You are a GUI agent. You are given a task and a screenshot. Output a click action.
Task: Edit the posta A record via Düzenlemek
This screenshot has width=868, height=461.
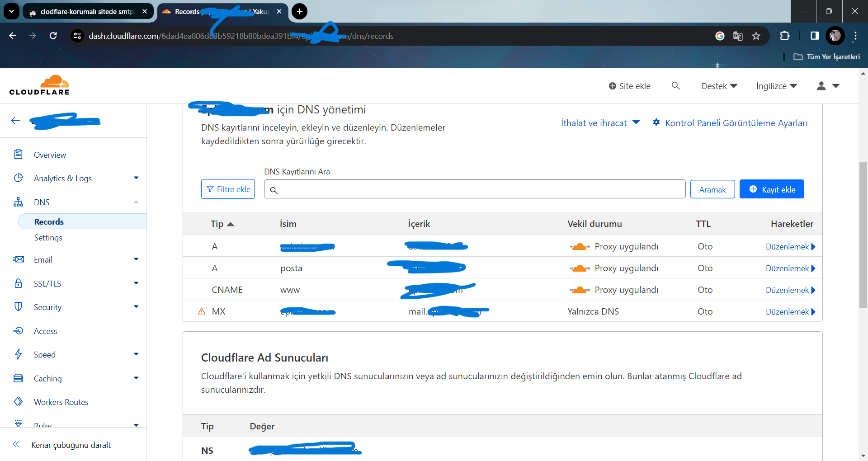791,268
